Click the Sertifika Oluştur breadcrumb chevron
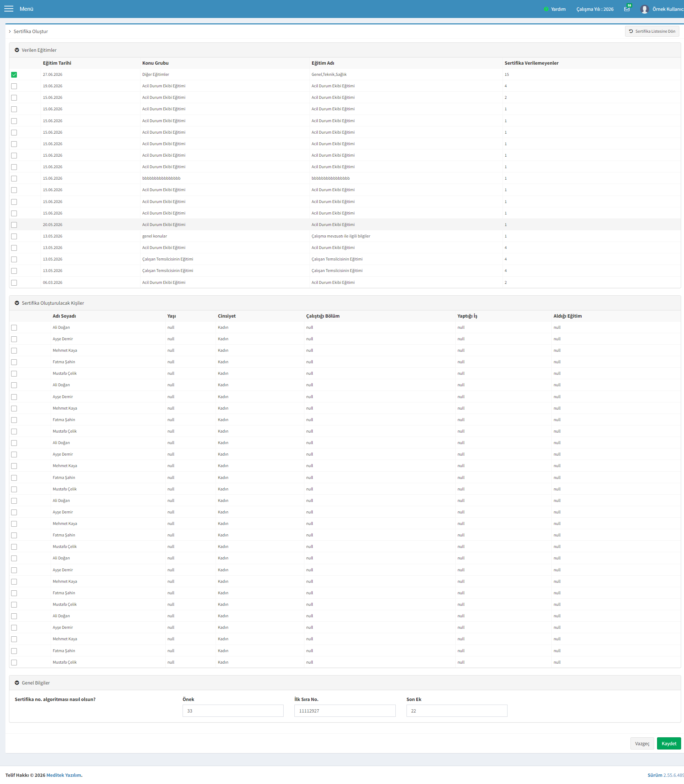This screenshot has width=684, height=784. (10, 32)
